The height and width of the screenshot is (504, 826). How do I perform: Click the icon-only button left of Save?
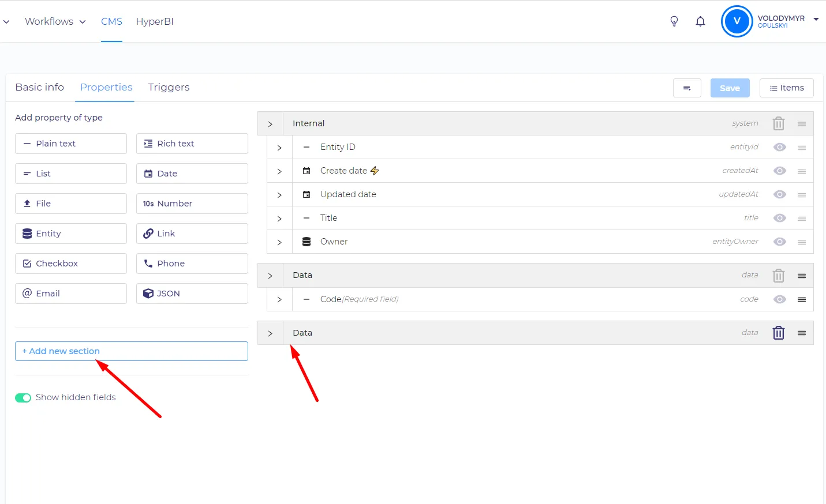point(687,88)
